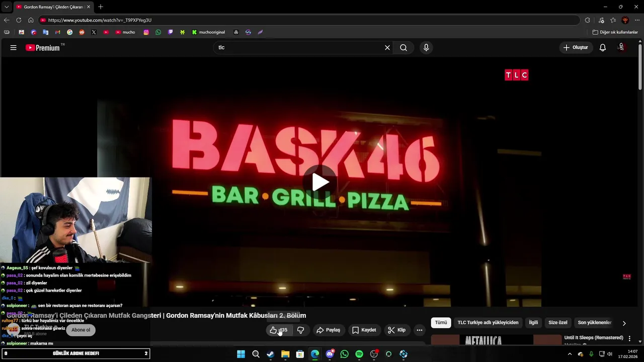Save the video with Kaydet
Viewport: 644px width, 362px height.
point(364,330)
